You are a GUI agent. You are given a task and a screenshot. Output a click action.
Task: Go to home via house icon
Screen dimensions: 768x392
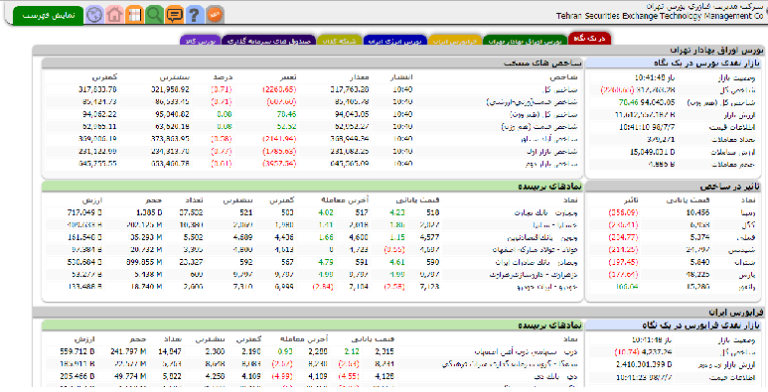tap(115, 15)
